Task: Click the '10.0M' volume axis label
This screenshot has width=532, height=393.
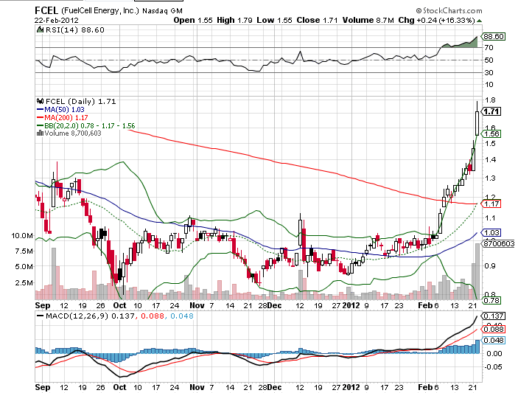Action: tap(22, 235)
